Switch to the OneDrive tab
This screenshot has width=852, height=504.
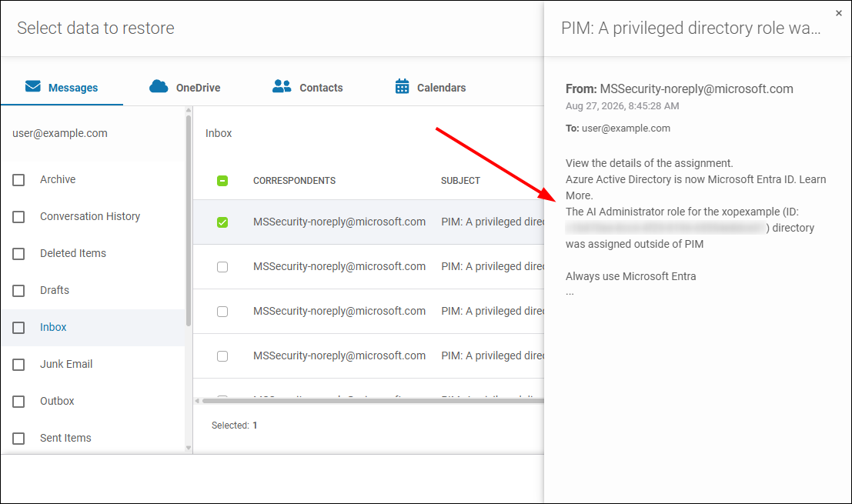coord(185,87)
